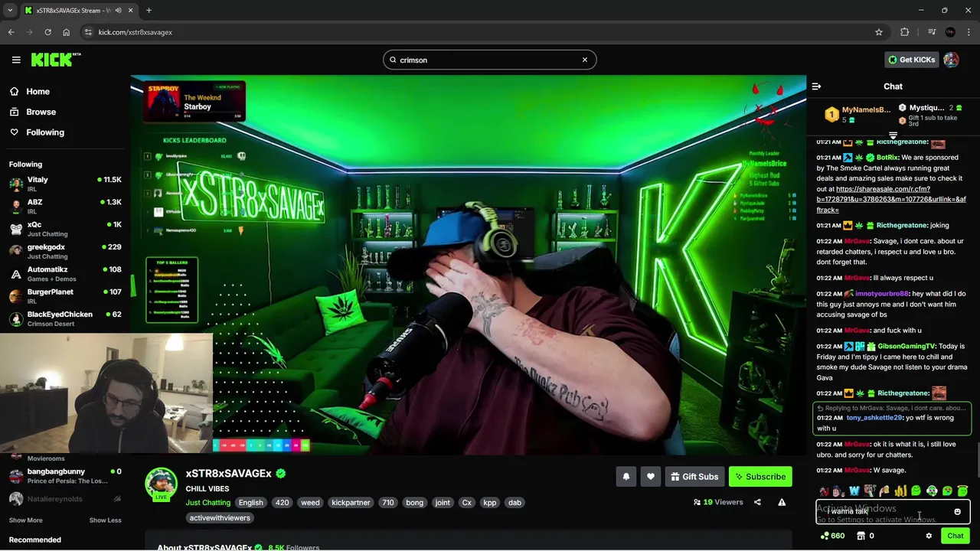Expand list with Show More

pyautogui.click(x=25, y=520)
